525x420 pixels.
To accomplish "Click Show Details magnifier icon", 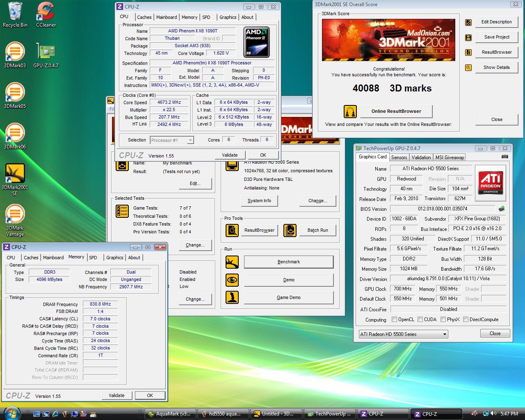I will coord(468,68).
